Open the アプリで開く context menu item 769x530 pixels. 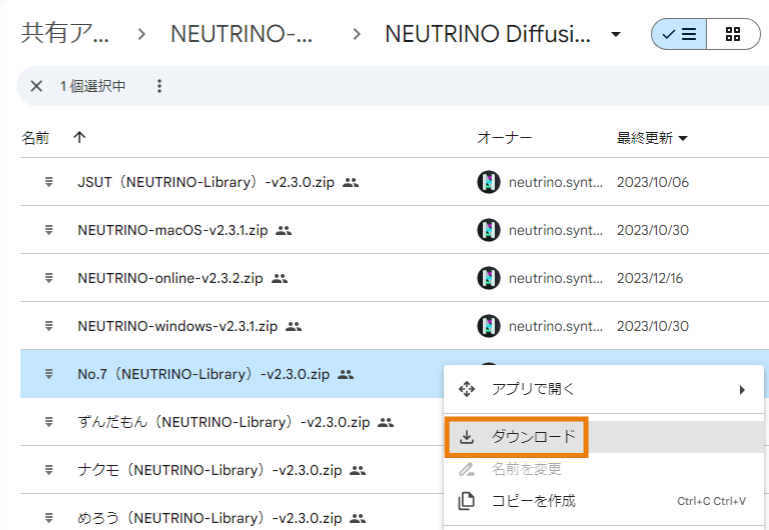point(604,390)
